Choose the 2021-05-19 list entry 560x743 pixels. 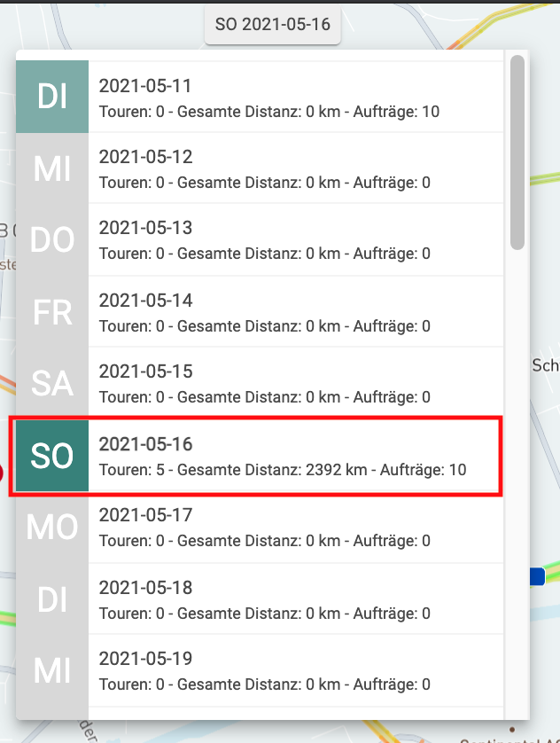[296, 670]
